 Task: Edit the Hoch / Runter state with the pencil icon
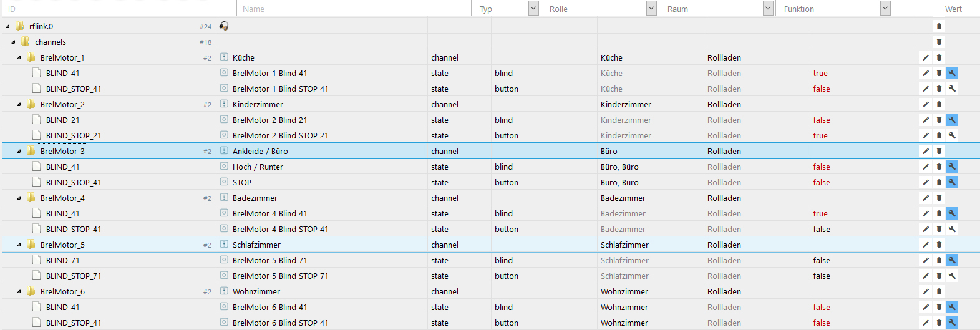pyautogui.click(x=926, y=167)
